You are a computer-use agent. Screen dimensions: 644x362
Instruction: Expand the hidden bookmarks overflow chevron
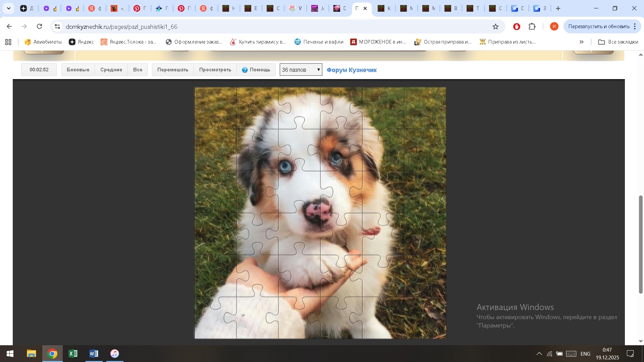tap(581, 42)
